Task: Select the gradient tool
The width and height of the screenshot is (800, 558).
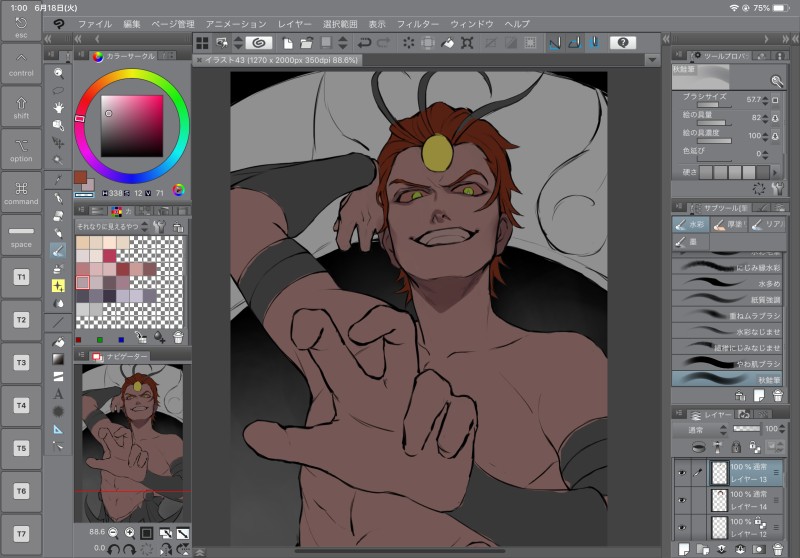Action: pyautogui.click(x=59, y=359)
